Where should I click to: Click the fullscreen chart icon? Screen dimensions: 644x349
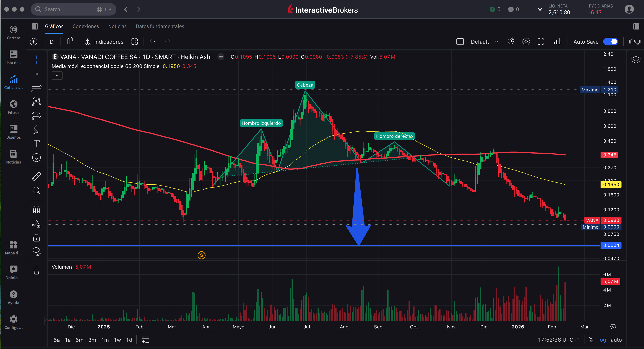pos(541,42)
